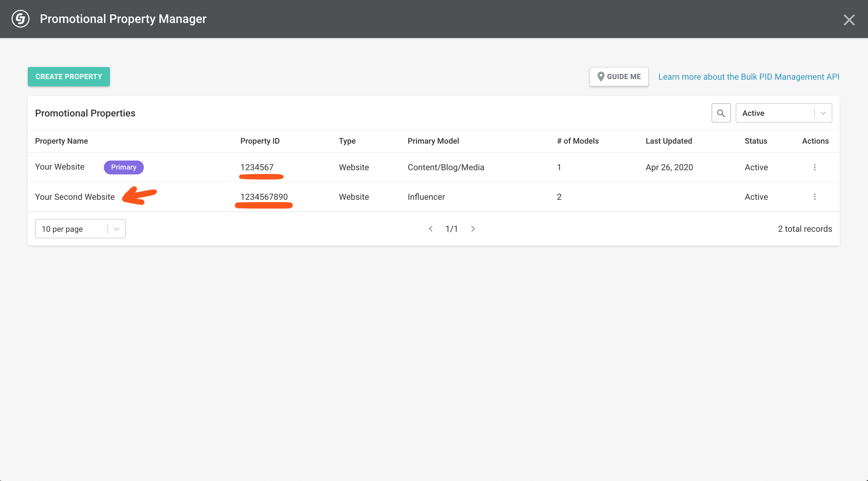
Task: Click the Your Second Website property name
Action: click(75, 197)
